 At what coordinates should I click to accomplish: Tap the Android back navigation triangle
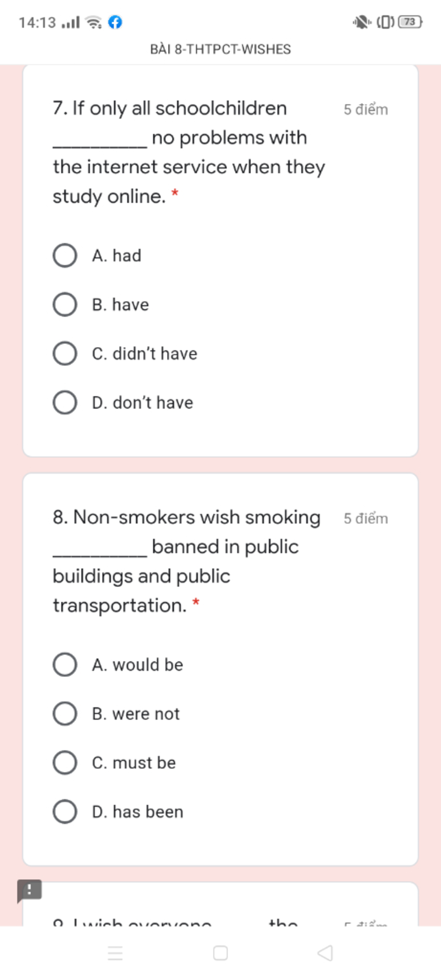[325, 953]
